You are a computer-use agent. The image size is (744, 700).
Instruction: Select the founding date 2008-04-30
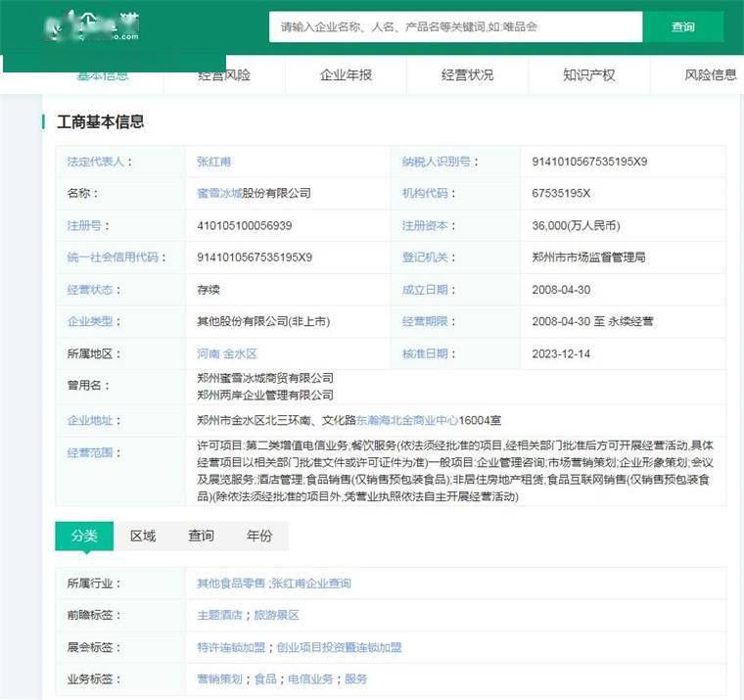[561, 290]
